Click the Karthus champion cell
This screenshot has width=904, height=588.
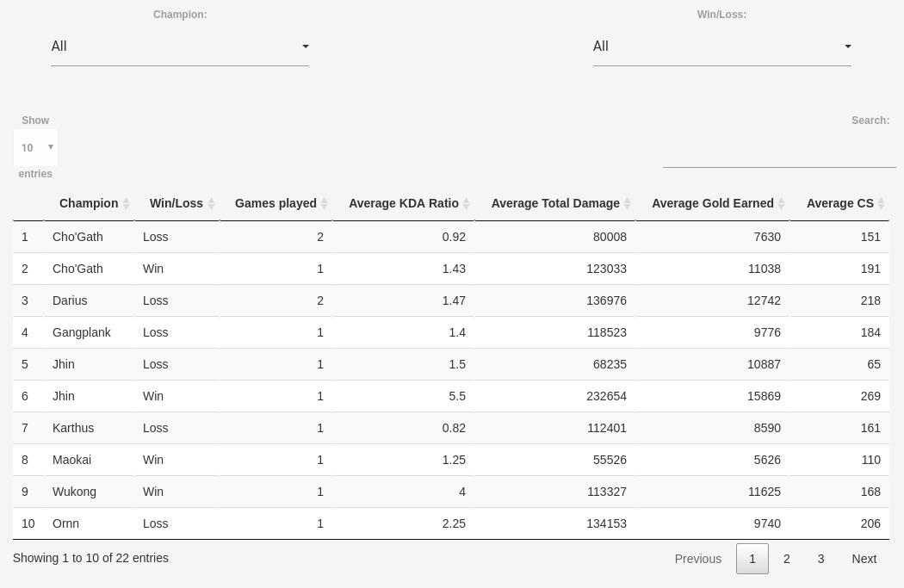pos(73,428)
